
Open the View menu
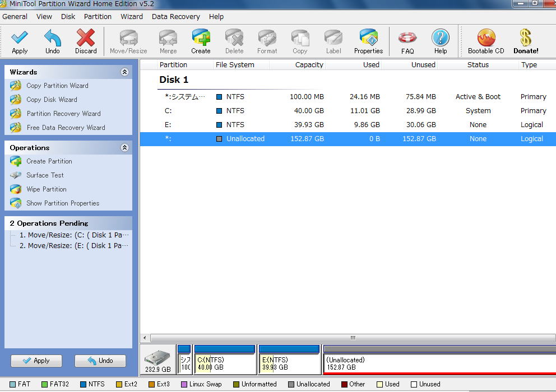point(44,17)
